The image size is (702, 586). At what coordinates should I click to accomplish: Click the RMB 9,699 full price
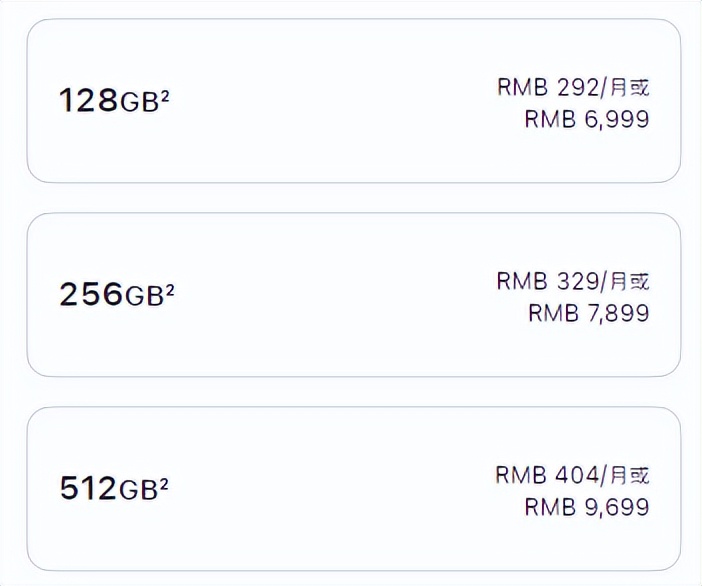pos(587,508)
